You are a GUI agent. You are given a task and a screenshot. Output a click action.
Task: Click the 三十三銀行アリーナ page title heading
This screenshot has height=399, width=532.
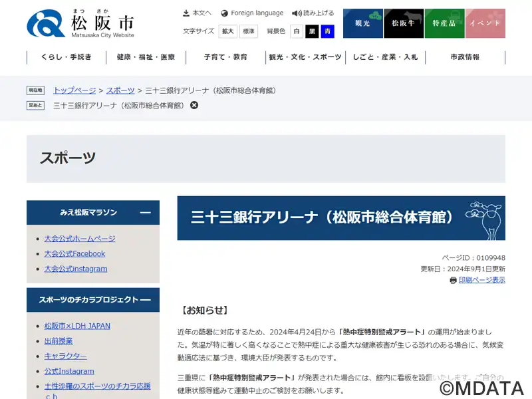[322, 217]
